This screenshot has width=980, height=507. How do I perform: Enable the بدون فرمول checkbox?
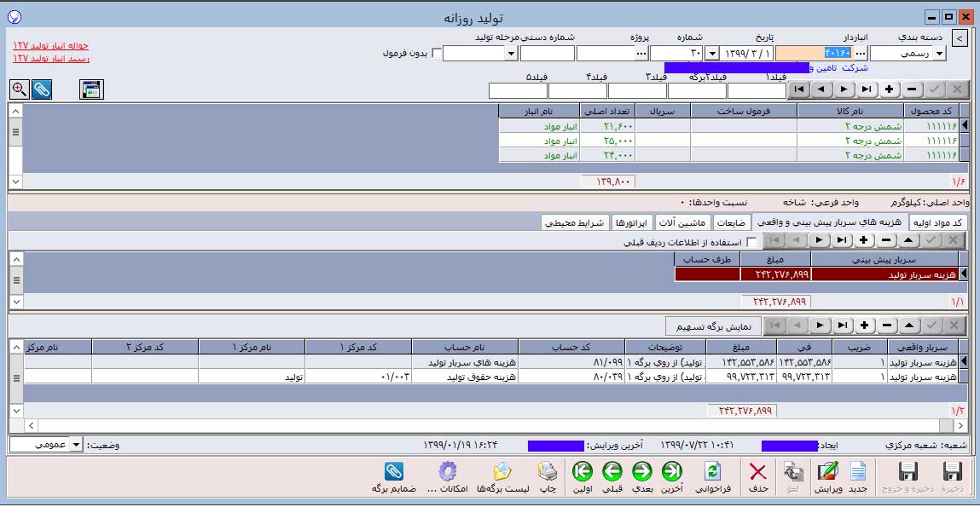coord(437,53)
